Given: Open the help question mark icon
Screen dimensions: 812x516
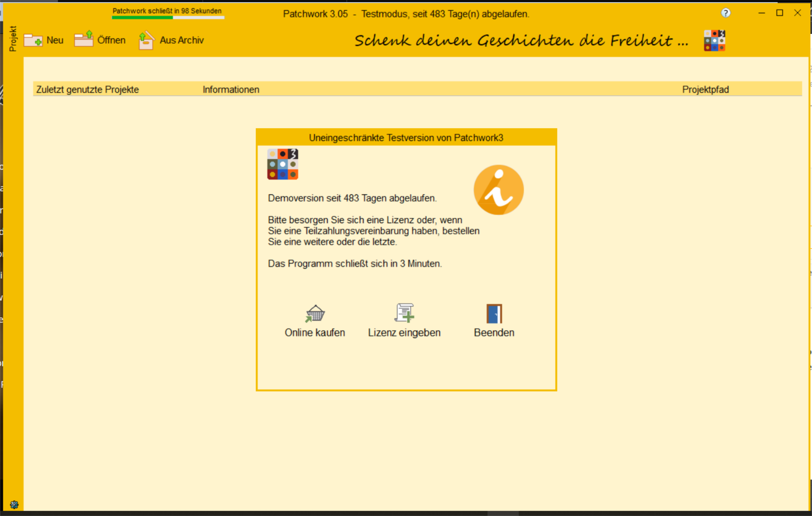Looking at the screenshot, I should [x=726, y=13].
